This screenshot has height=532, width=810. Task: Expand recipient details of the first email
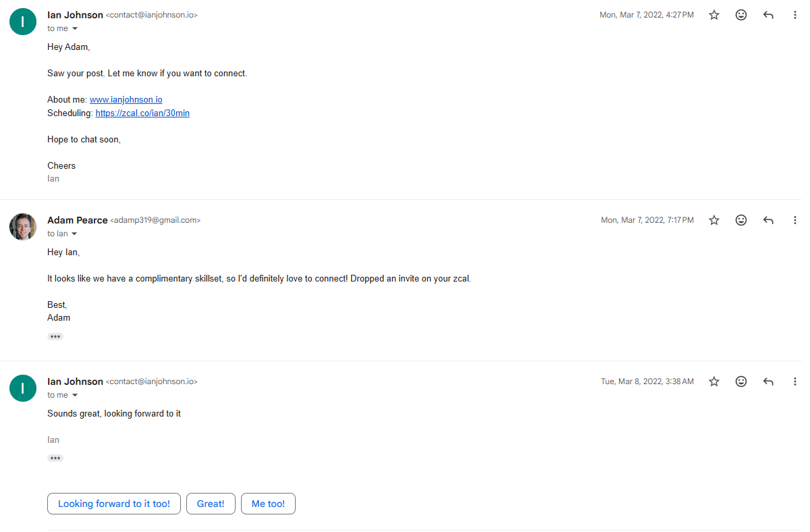pos(75,28)
